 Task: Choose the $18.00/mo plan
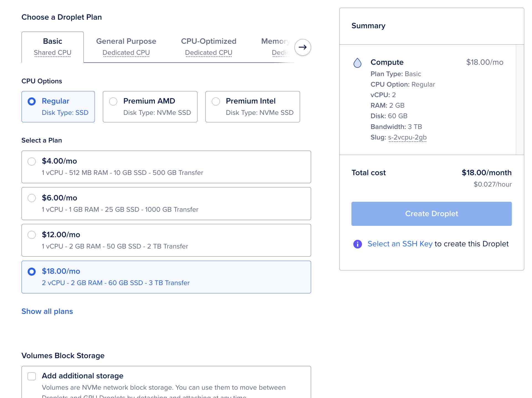166,277
